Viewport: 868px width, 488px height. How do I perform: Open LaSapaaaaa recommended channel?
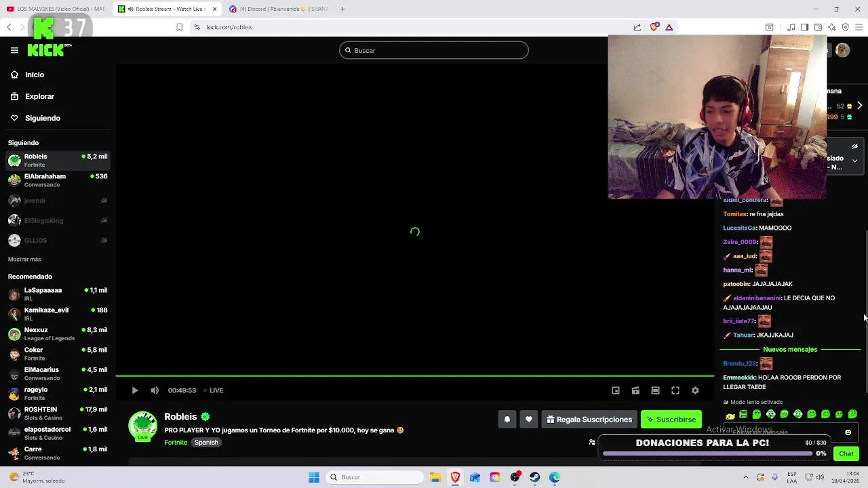tap(58, 294)
